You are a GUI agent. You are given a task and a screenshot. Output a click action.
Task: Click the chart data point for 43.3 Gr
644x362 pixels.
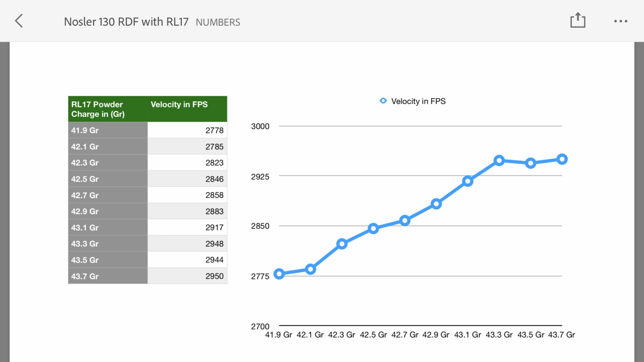pyautogui.click(x=499, y=161)
